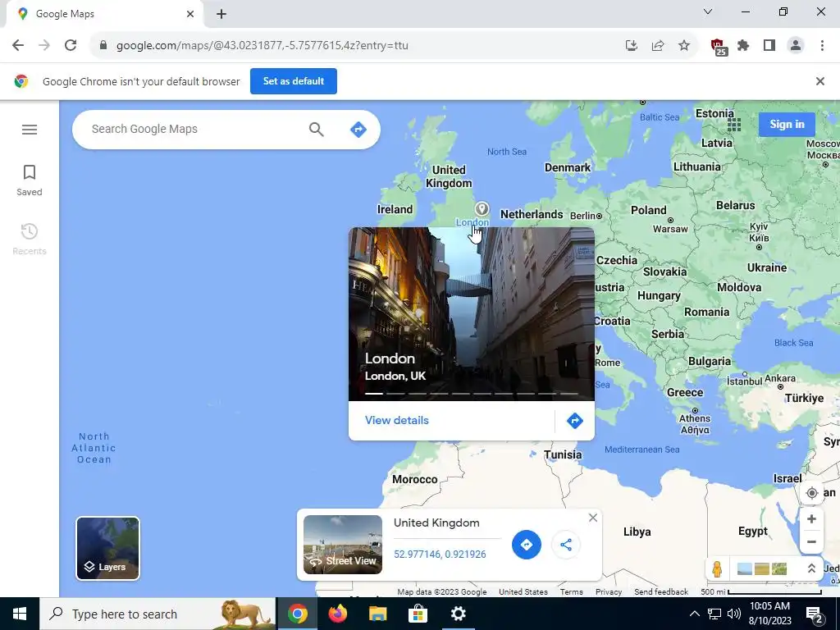Open the Layers map type switcher
840x630 pixels.
(x=107, y=548)
